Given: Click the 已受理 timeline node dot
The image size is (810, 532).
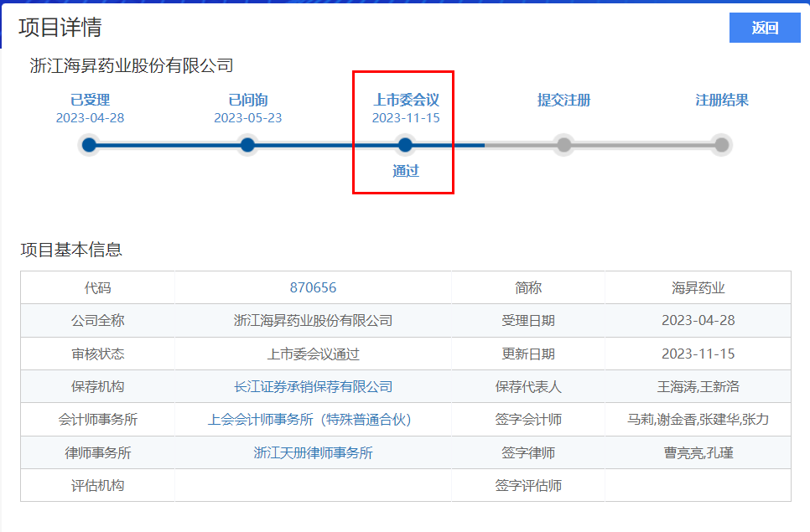Looking at the screenshot, I should coord(90,145).
